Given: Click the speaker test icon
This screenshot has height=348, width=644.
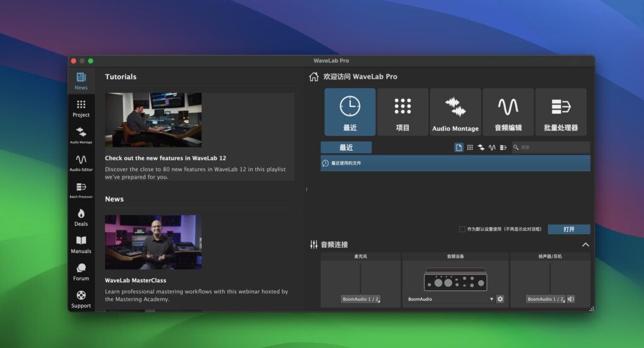Looking at the screenshot, I should coord(571,299).
